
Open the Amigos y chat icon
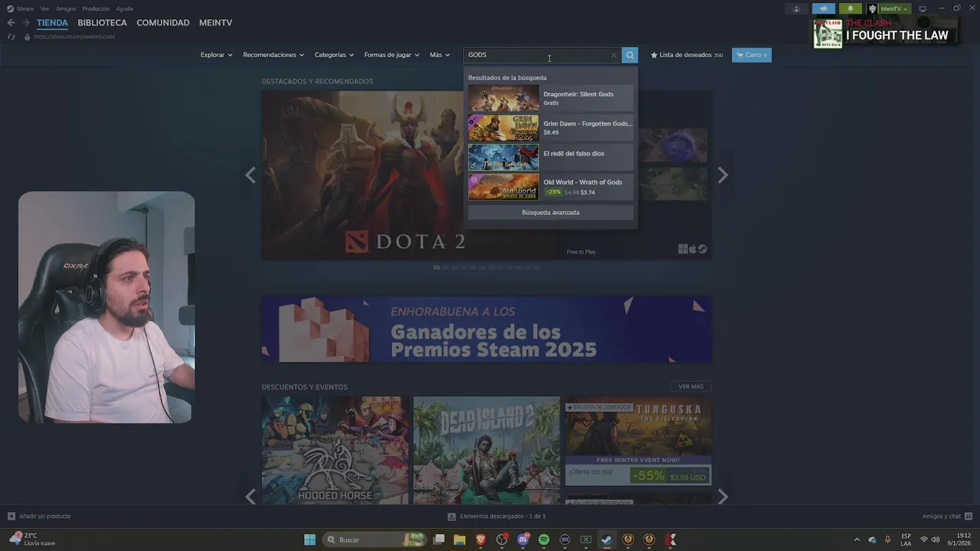(x=969, y=517)
